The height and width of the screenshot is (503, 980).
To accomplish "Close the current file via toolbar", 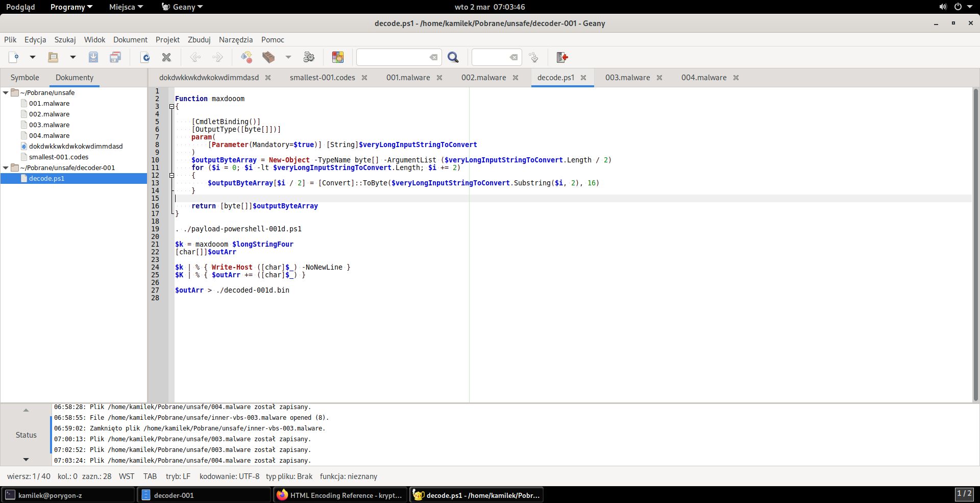I will pyautogui.click(x=166, y=57).
